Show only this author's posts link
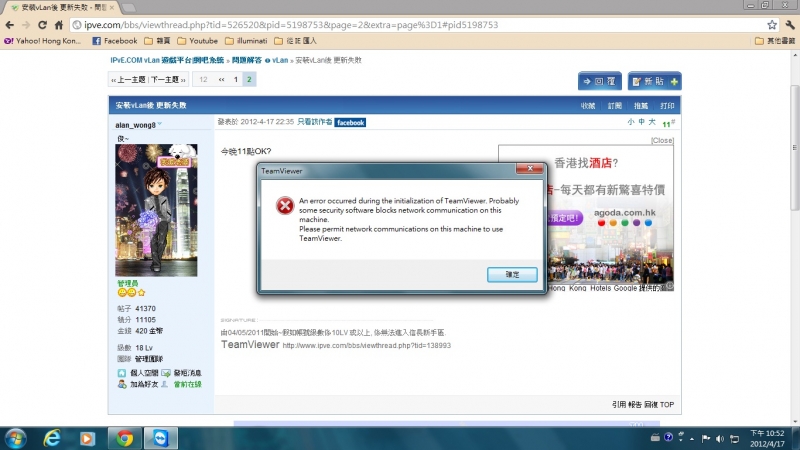Image resolution: width=800 pixels, height=450 pixels. pos(314,122)
